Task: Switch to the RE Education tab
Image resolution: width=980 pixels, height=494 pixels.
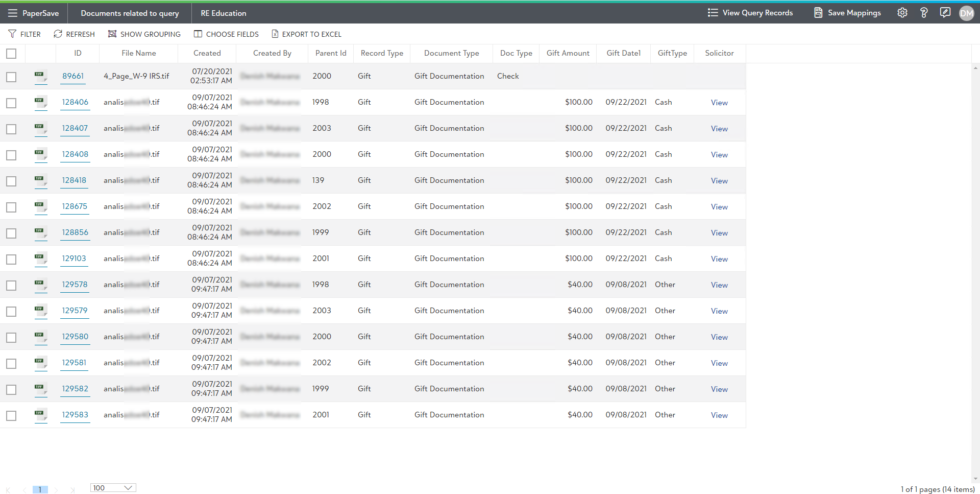Action: (223, 13)
